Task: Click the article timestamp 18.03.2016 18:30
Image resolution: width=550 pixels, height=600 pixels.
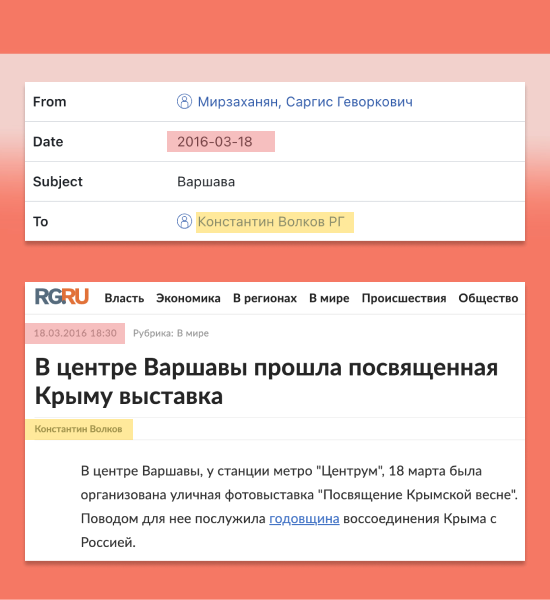Action: [75, 333]
